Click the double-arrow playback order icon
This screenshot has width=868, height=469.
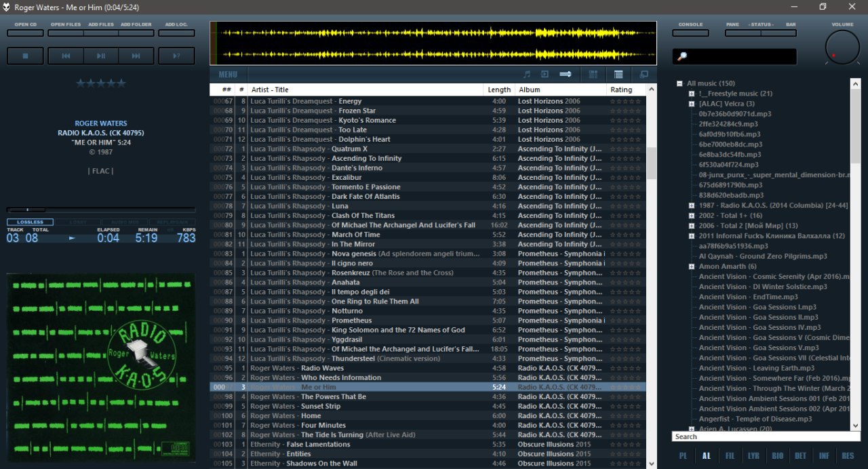coord(565,75)
